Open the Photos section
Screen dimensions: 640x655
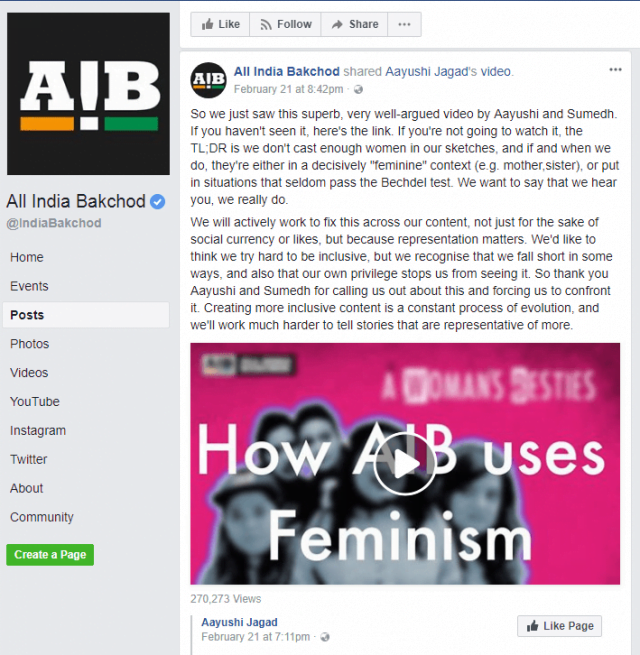click(30, 344)
